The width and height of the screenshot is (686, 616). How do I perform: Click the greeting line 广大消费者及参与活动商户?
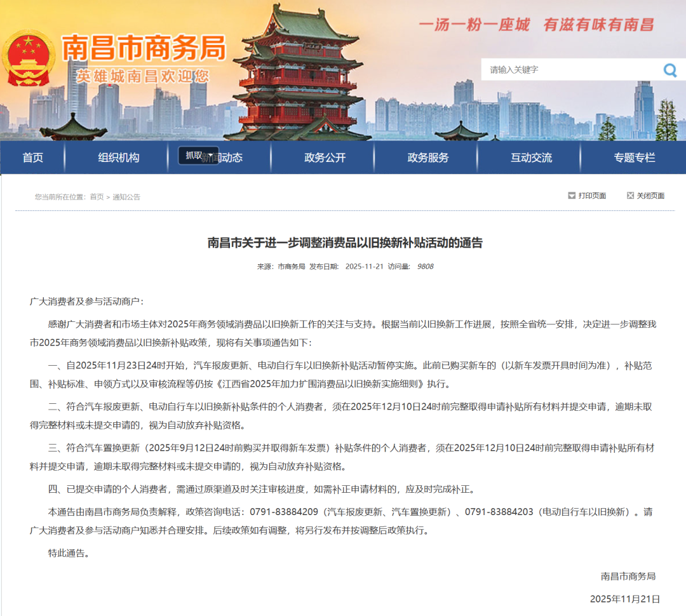coord(86,302)
